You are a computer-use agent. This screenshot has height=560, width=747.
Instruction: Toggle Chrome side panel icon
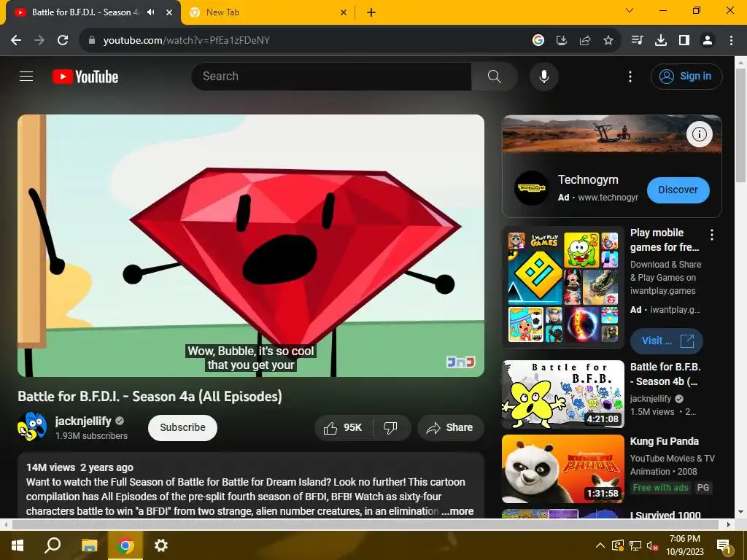point(684,41)
